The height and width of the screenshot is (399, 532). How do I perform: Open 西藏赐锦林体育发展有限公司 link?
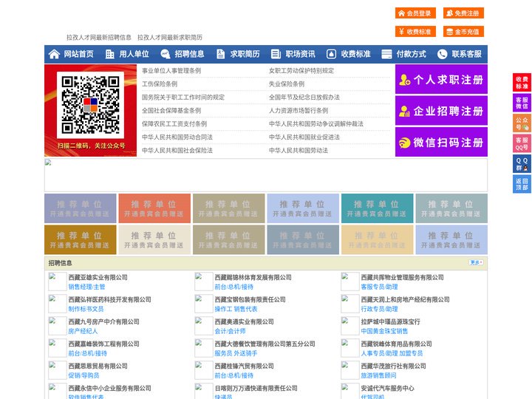(253, 277)
